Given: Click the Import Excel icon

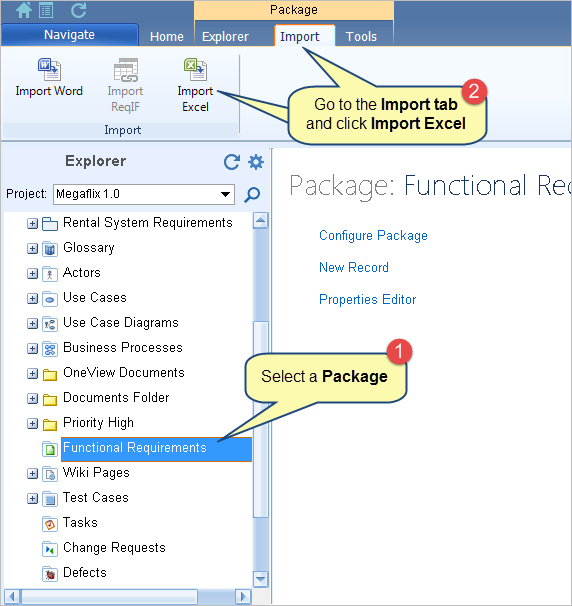Looking at the screenshot, I should click(x=196, y=70).
